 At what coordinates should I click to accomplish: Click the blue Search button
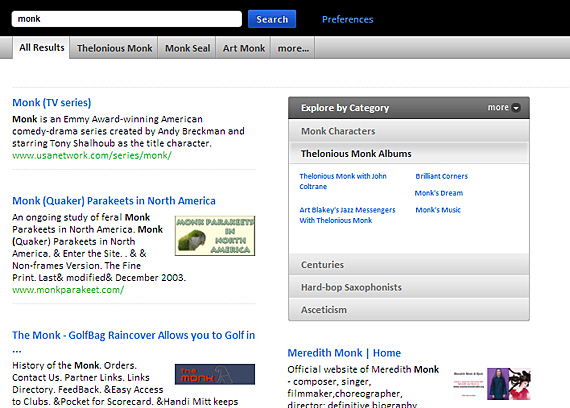(272, 19)
